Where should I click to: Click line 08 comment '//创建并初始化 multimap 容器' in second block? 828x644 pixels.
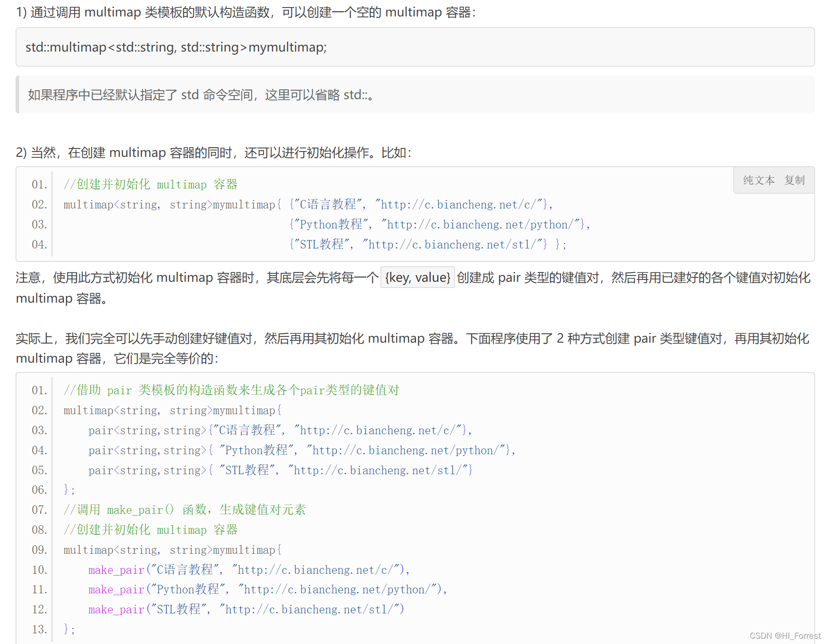coord(151,530)
